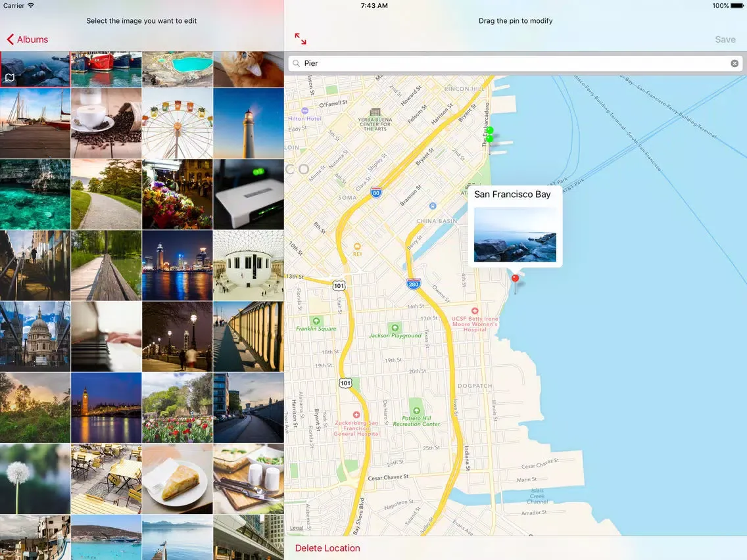Select the gravel park path photo
Viewport: 747px width, 560px height.
click(107, 195)
